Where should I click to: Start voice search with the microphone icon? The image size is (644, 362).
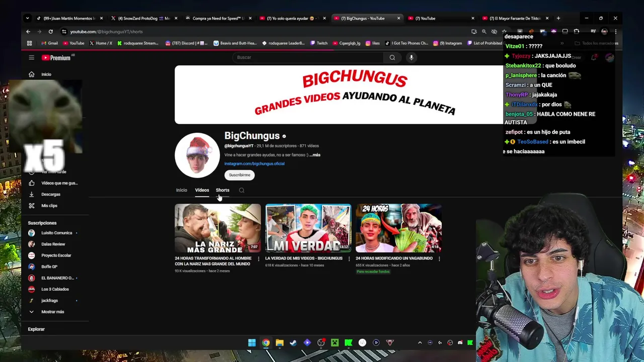click(411, 57)
